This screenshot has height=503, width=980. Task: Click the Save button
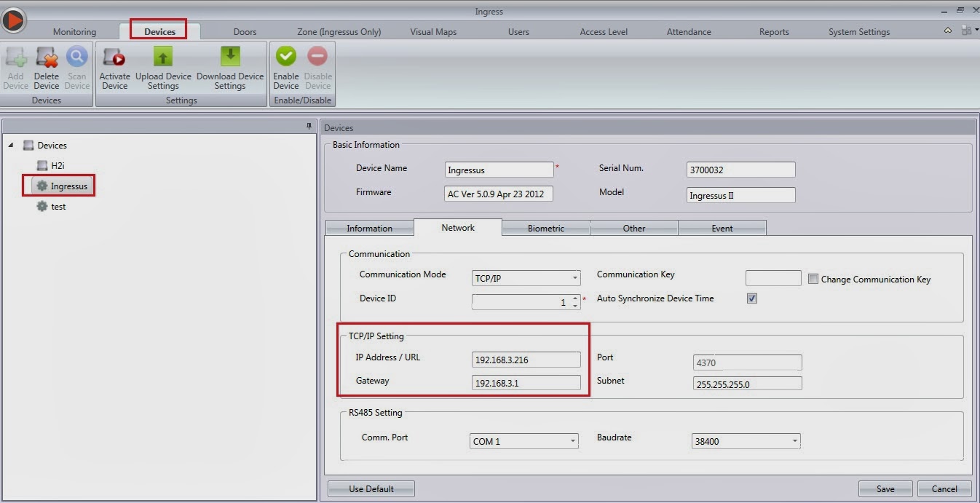(x=885, y=488)
